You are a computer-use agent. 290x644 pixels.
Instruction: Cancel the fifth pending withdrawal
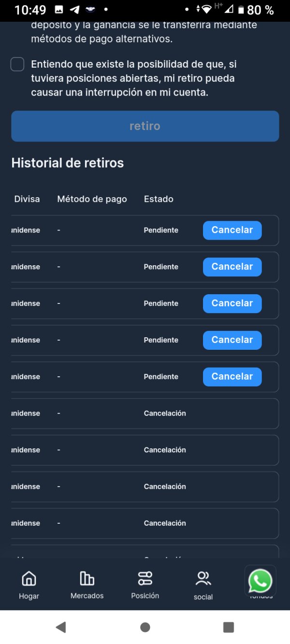tap(232, 377)
